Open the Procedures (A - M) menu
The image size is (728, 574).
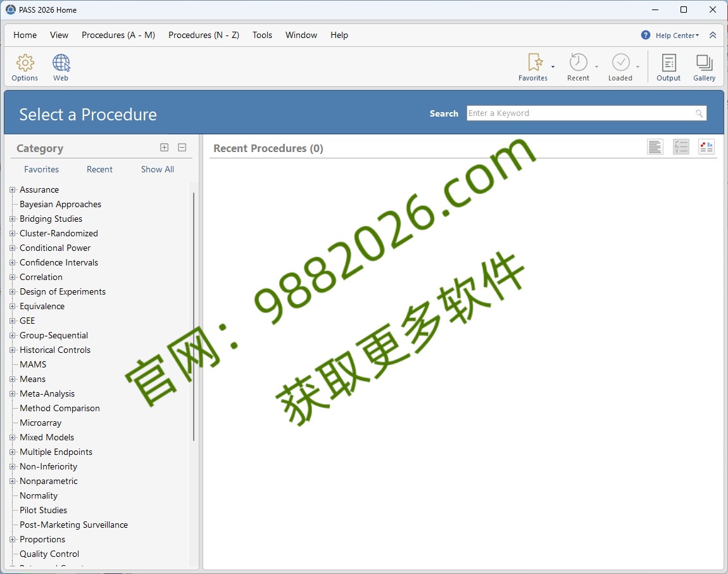pos(118,35)
